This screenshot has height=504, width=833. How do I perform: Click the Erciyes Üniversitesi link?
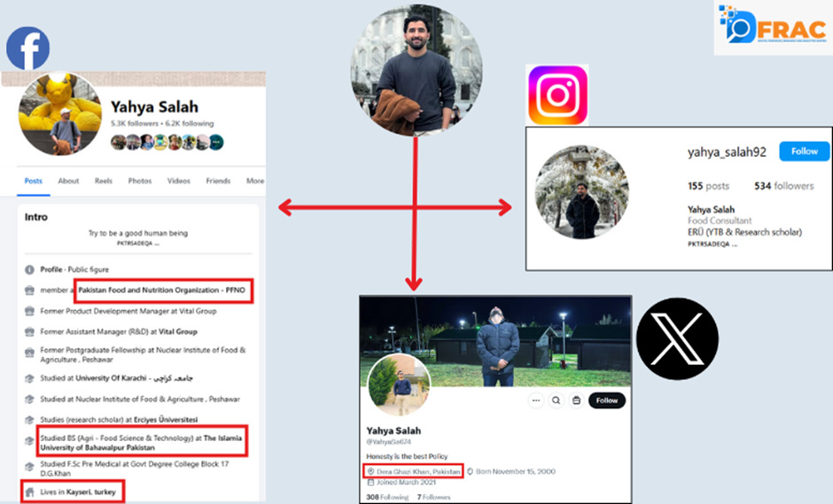click(166, 420)
